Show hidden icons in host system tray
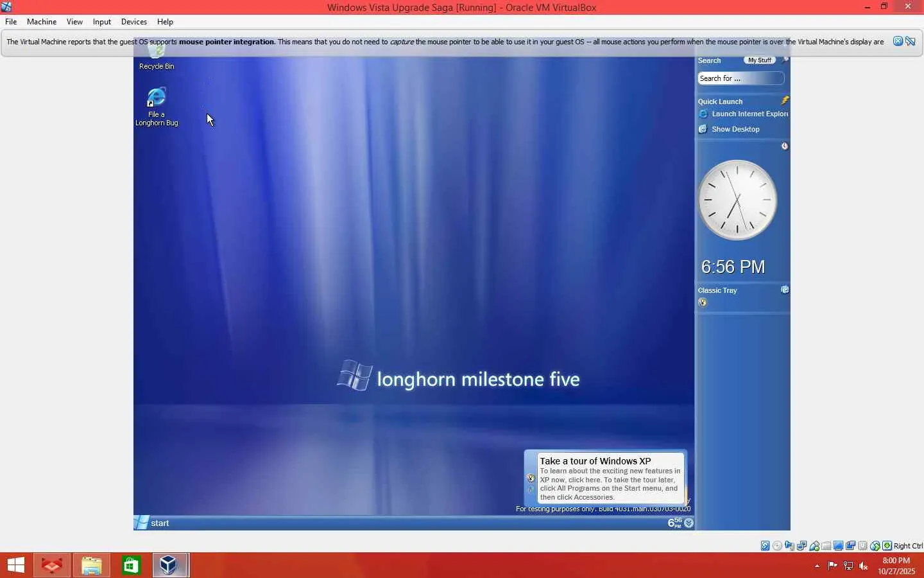924x578 pixels. click(817, 566)
